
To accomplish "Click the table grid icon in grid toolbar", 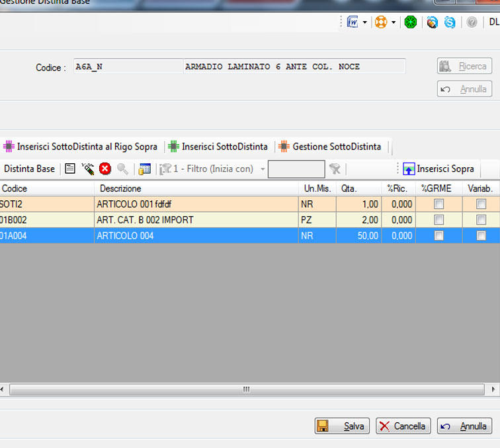I will (144, 169).
